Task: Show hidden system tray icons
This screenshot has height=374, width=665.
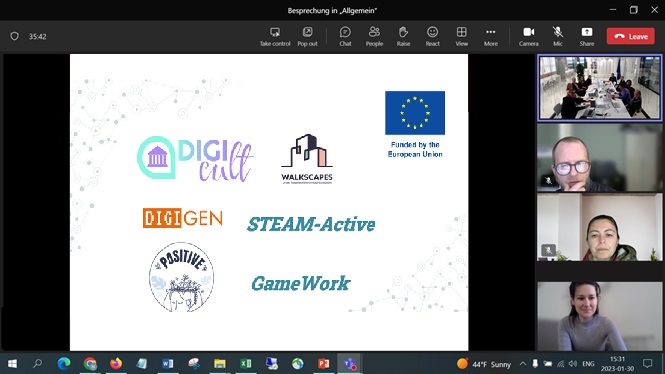Action: click(x=522, y=364)
